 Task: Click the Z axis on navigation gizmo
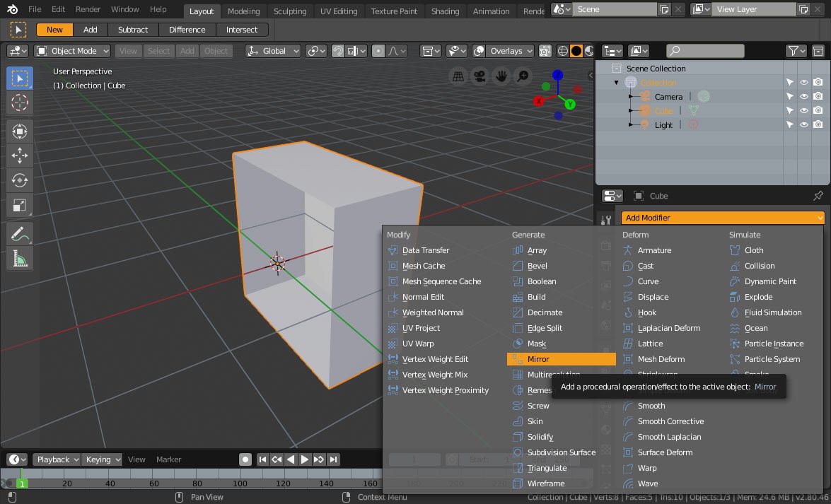[x=557, y=75]
